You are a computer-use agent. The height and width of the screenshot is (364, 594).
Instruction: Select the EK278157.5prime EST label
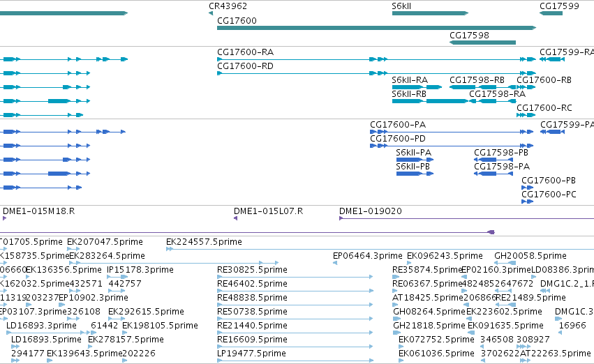[x=126, y=340]
